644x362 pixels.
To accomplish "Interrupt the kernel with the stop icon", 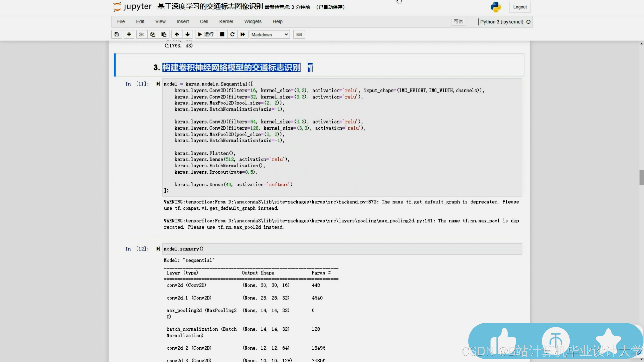I will coord(222,35).
